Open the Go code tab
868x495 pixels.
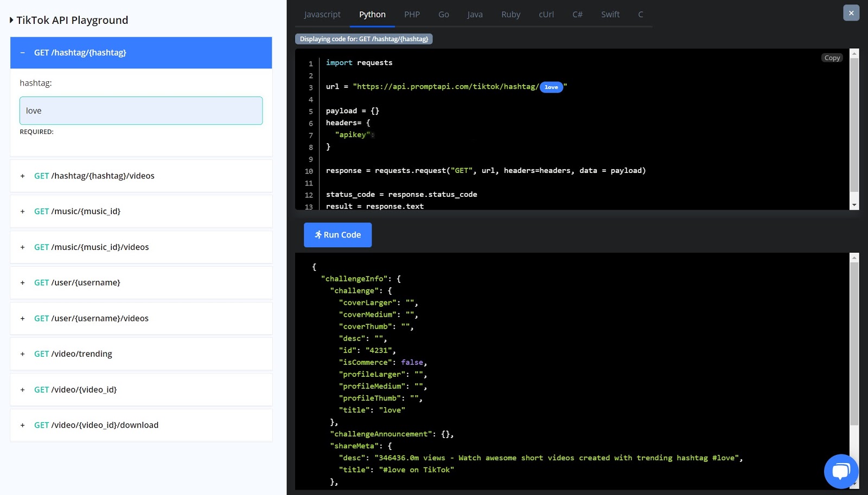tap(444, 15)
